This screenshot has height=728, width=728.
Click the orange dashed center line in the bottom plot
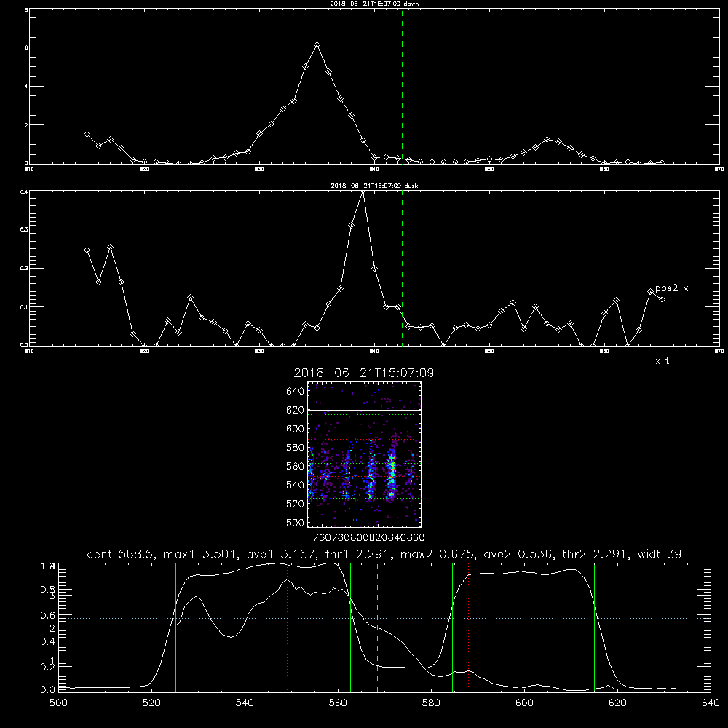377,628
